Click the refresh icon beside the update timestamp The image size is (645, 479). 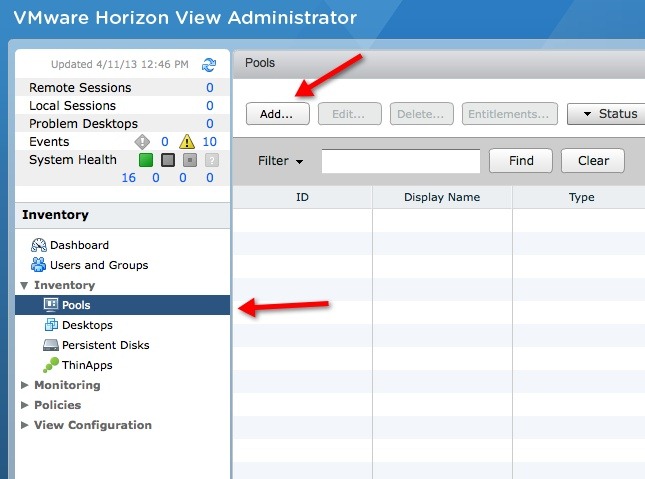click(x=209, y=65)
